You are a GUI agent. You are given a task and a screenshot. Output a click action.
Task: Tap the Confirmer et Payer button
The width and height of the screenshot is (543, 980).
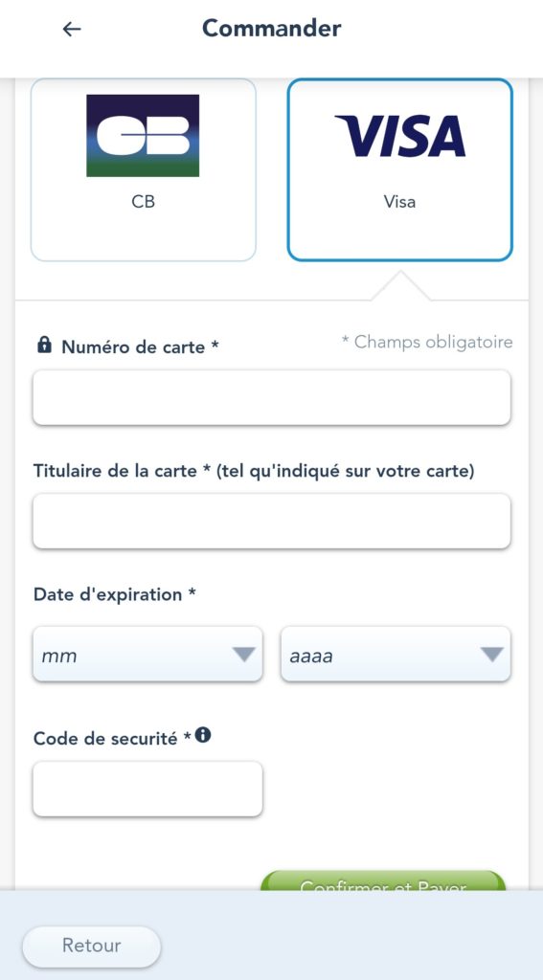tap(383, 881)
